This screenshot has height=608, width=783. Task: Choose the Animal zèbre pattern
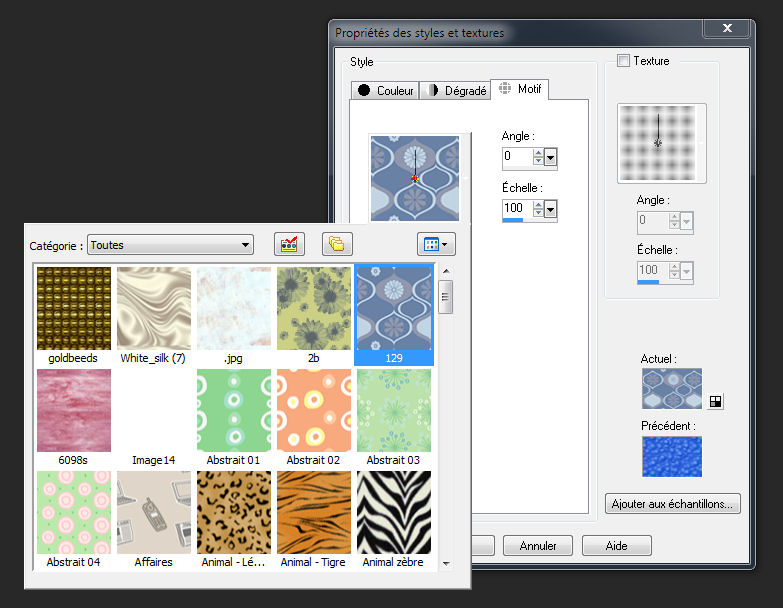point(393,512)
